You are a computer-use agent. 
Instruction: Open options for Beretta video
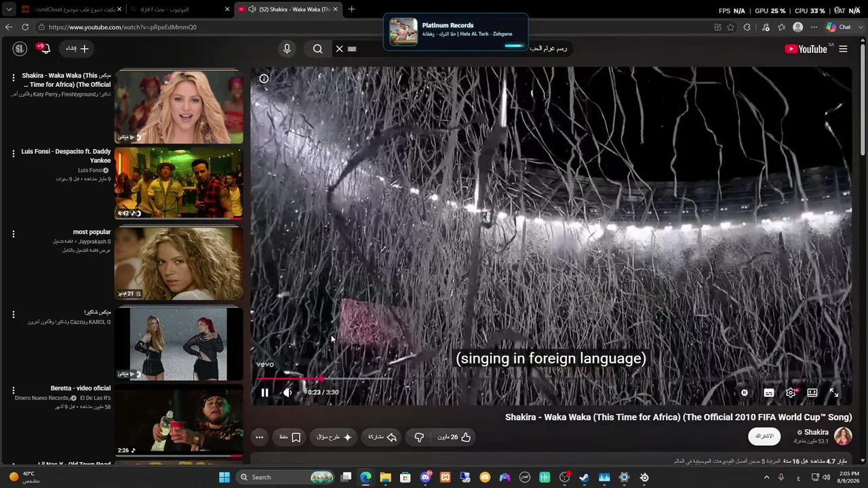click(x=13, y=391)
